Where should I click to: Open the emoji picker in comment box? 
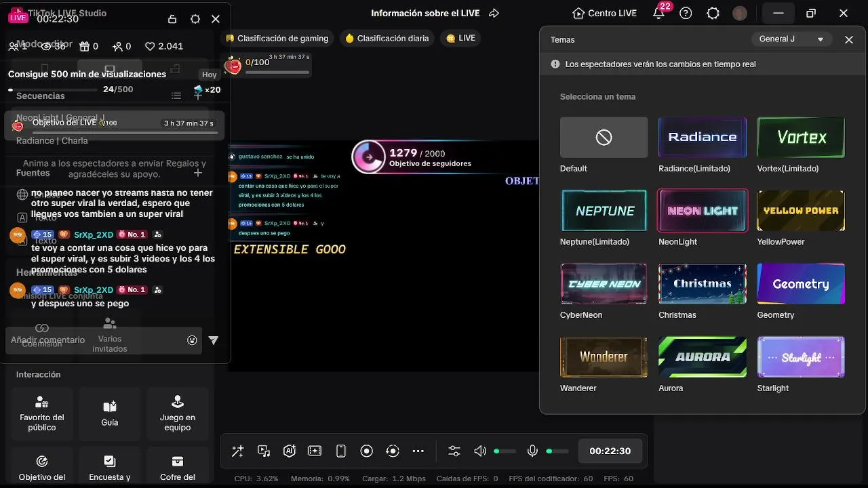192,340
